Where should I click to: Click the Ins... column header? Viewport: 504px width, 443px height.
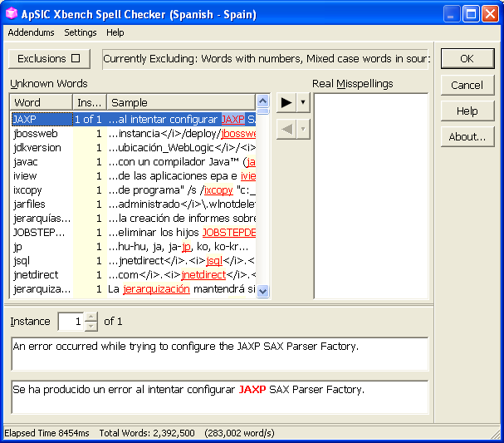point(90,102)
